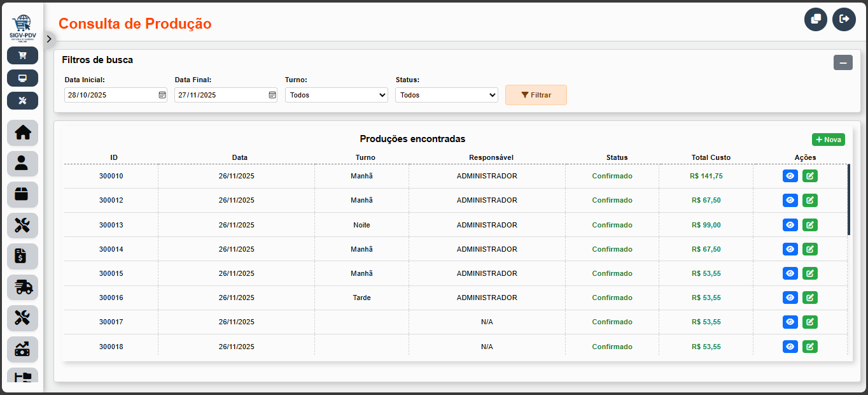Click the Filtrar button
868x395 pixels.
[x=536, y=95]
